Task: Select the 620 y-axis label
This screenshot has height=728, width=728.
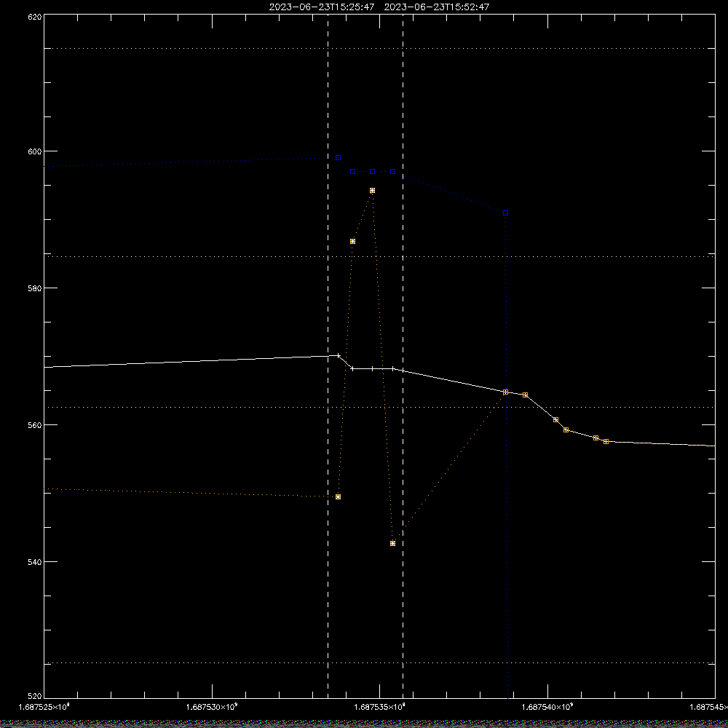Action: coord(35,17)
